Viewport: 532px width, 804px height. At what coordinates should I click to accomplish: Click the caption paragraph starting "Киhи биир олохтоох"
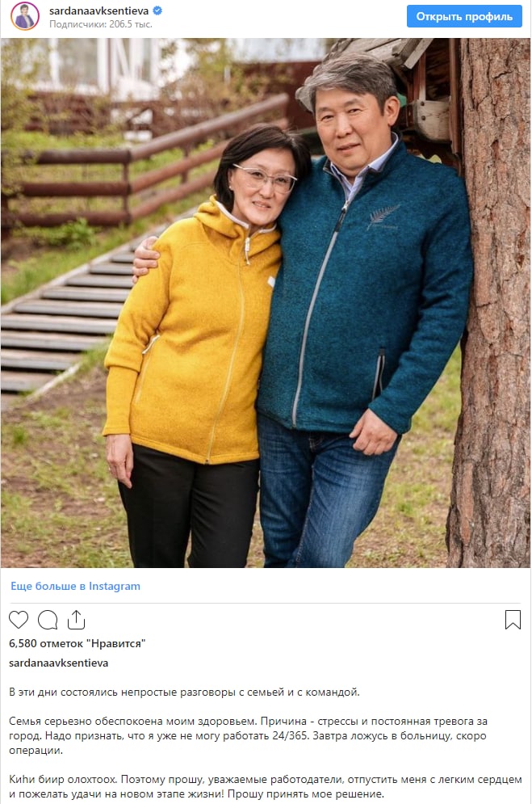pyautogui.click(x=266, y=786)
